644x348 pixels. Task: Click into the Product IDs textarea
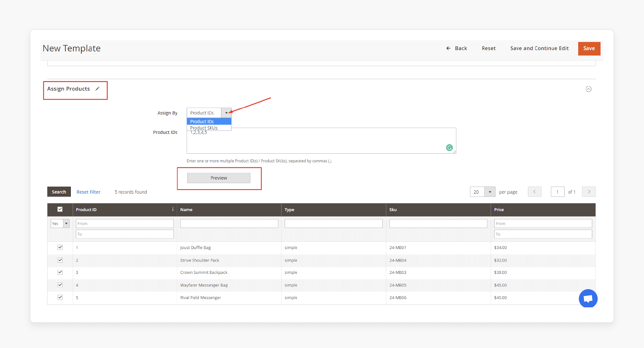point(321,141)
